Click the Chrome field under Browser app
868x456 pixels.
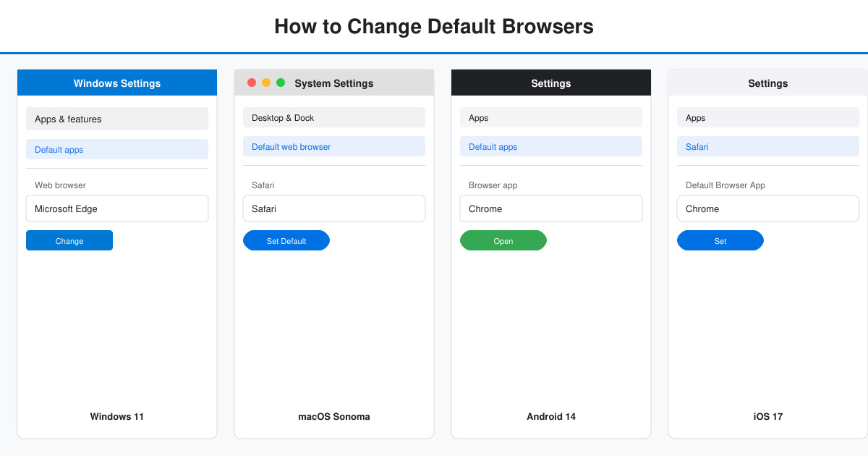click(x=551, y=208)
